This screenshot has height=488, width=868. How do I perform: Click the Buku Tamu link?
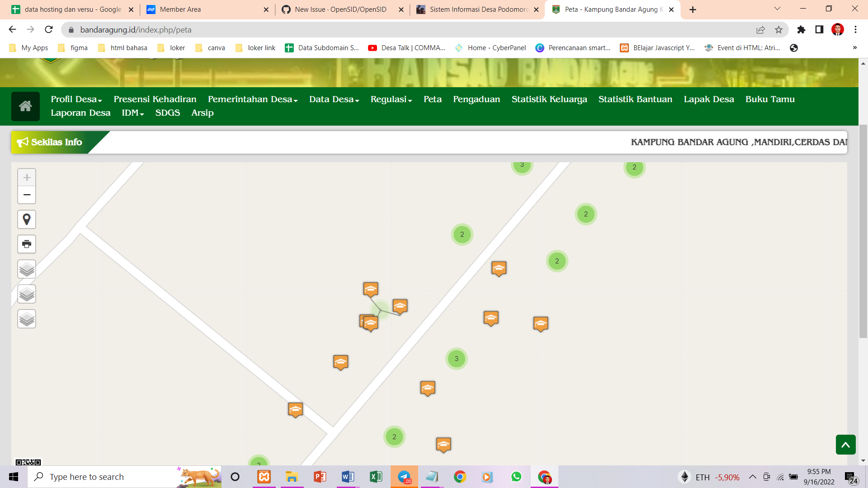pos(770,99)
